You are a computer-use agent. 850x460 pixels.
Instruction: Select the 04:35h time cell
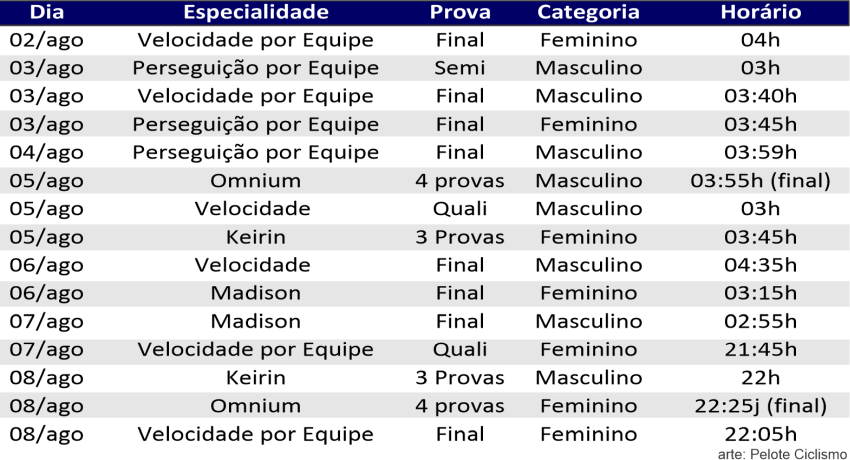[x=760, y=265]
